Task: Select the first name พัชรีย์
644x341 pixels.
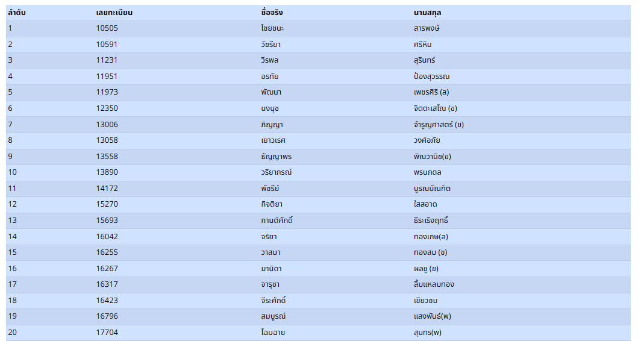Action: [x=266, y=189]
